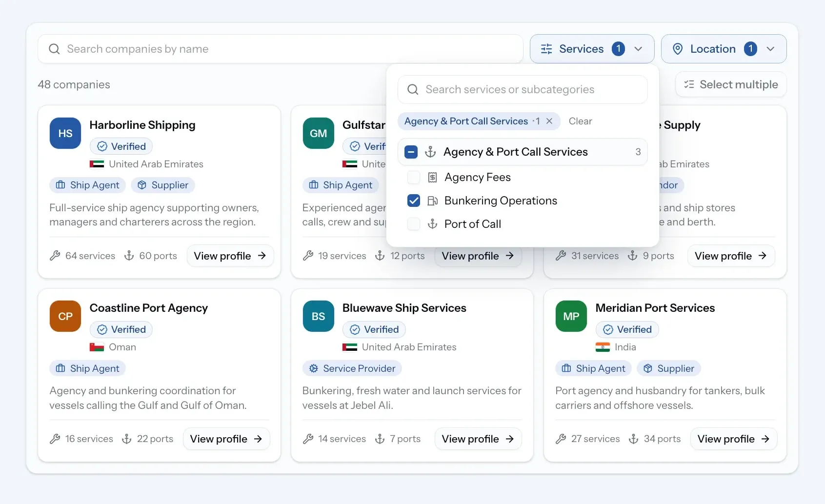The height and width of the screenshot is (504, 825).
Task: Open Bluewave Ship Services' View profile
Action: coord(478,439)
